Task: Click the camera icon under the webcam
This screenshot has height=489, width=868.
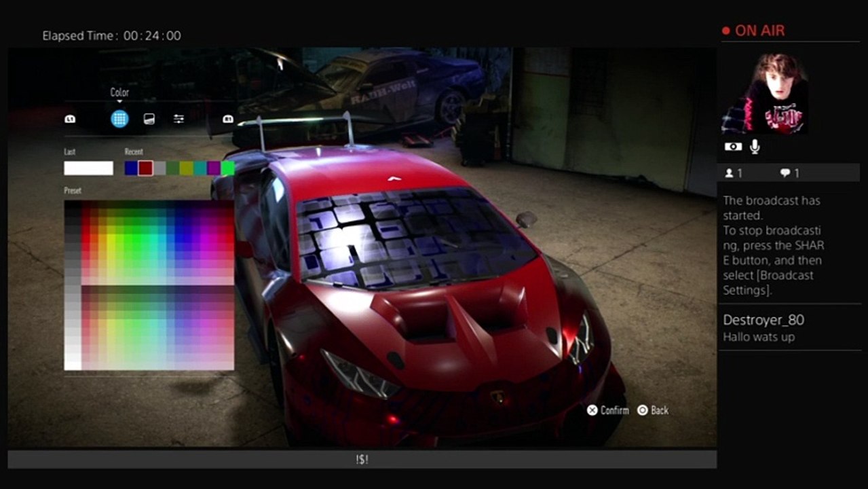Action: 733,146
